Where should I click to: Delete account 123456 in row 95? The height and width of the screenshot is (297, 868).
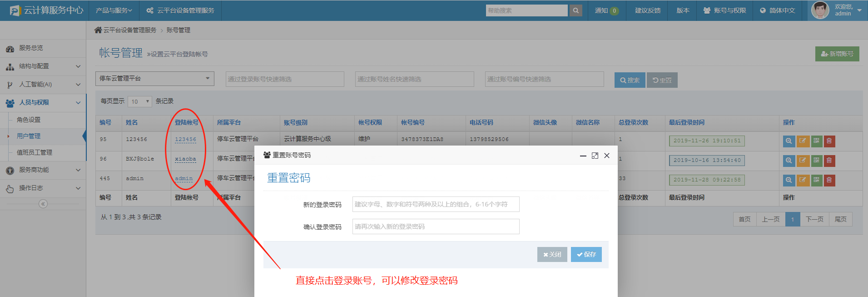829,141
